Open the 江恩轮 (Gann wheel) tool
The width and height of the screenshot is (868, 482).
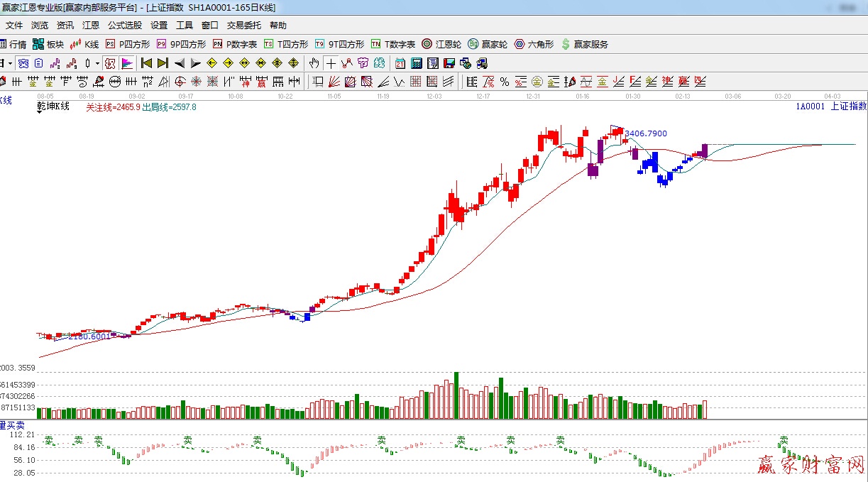pyautogui.click(x=441, y=44)
